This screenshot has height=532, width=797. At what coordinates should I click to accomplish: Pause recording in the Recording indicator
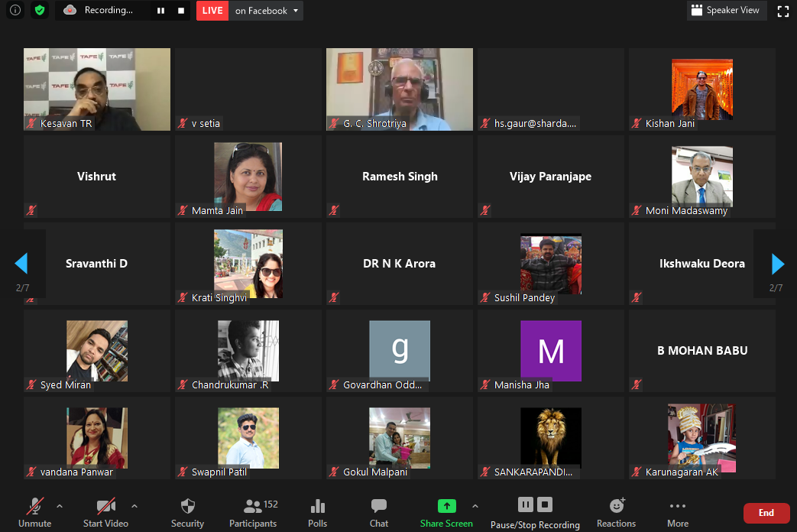click(160, 11)
